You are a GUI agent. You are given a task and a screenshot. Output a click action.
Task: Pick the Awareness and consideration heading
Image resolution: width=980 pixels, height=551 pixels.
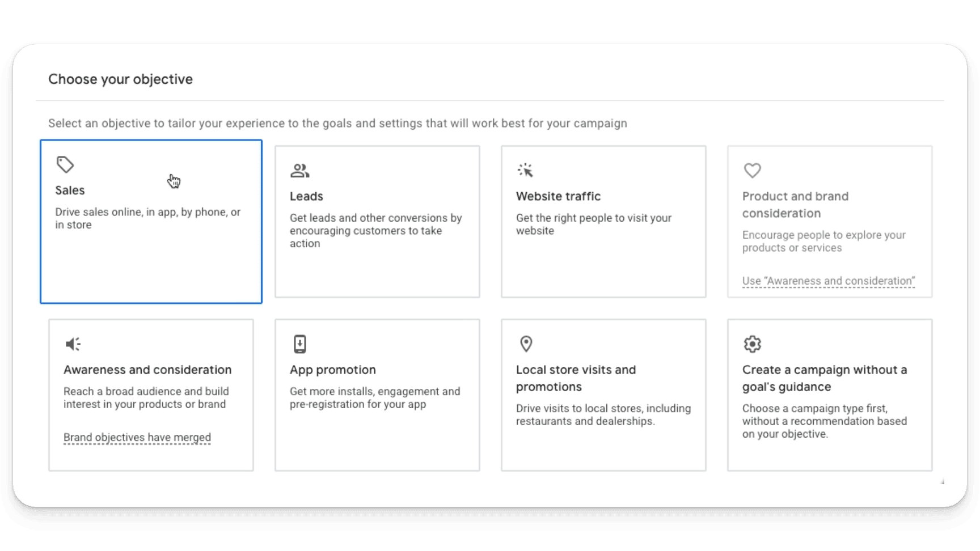tap(147, 370)
